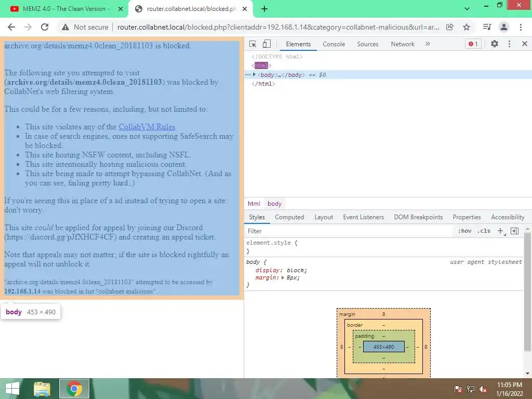
Task: Click the address bar URL
Action: click(x=278, y=27)
